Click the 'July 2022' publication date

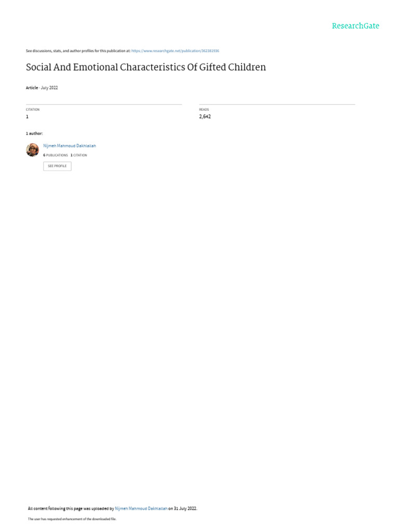coord(49,88)
